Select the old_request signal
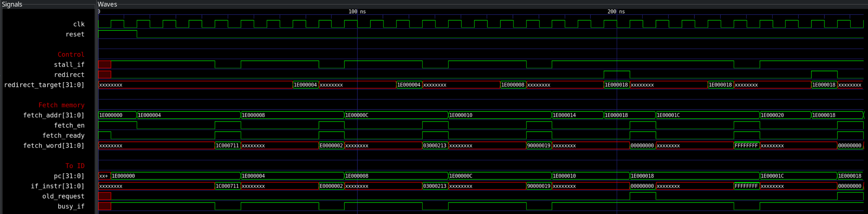Image resolution: width=868 pixels, height=214 pixels. [63, 196]
